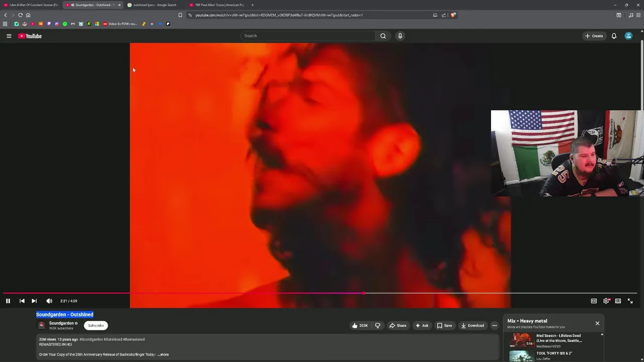The width and height of the screenshot is (644, 362).
Task: Open the YouTube hamburger guide menu
Action: click(x=9, y=36)
